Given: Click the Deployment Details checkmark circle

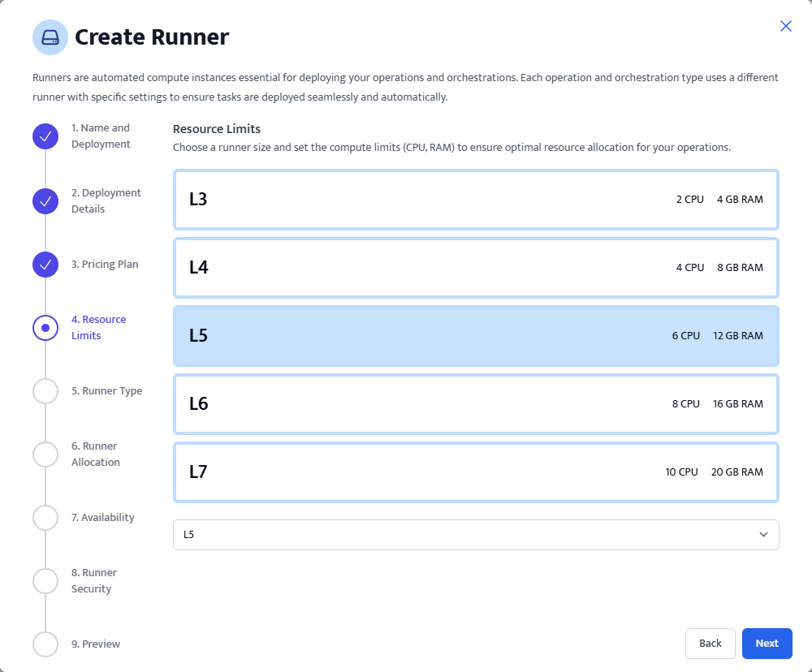Looking at the screenshot, I should click(x=45, y=201).
